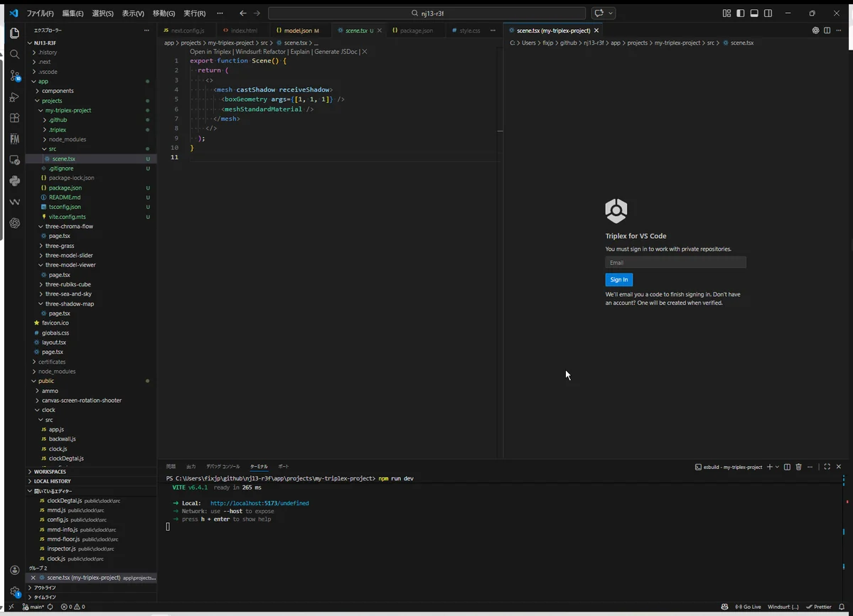853x616 pixels.
Task: Toggle the secondary sidebar visibility
Action: tap(768, 13)
